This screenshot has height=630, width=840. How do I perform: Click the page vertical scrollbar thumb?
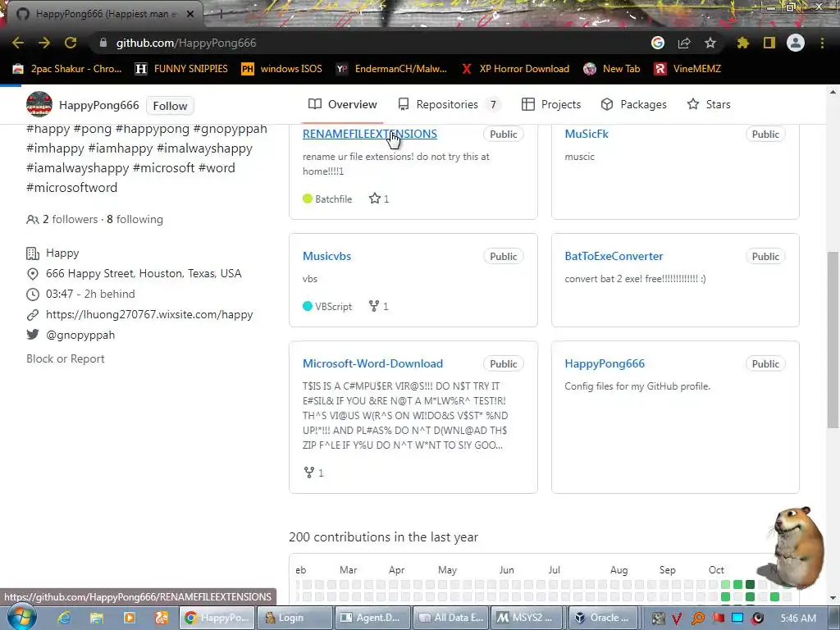pyautogui.click(x=833, y=340)
